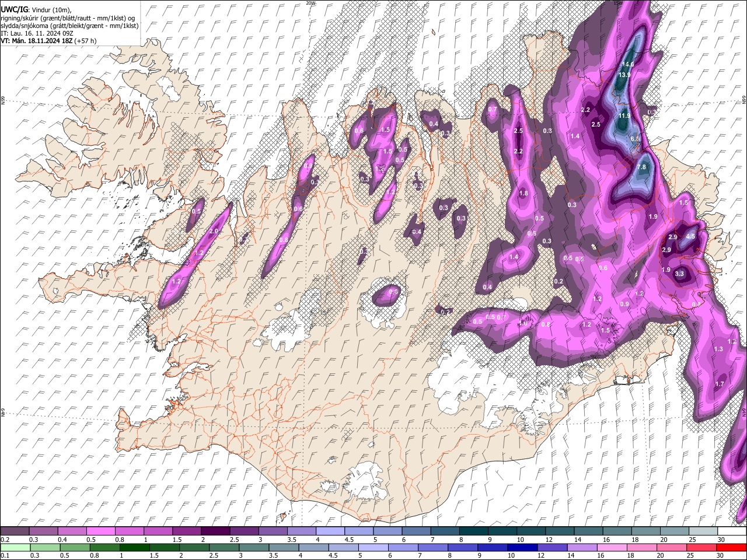Pick the white snow-scale swatch at 30
This screenshot has height=560, width=747.
coord(731,531)
